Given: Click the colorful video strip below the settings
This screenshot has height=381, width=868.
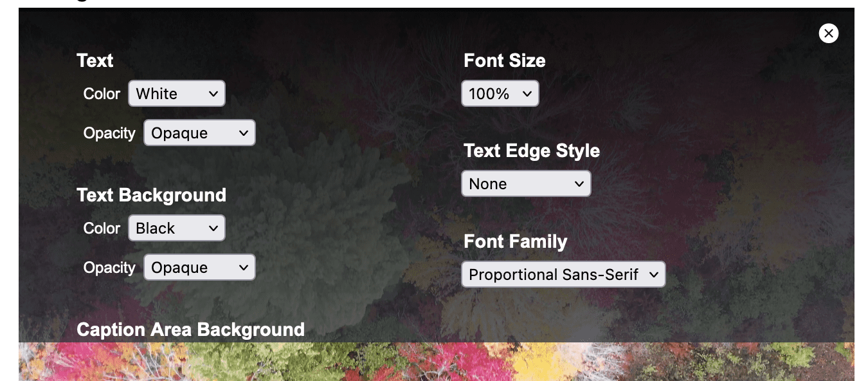Looking at the screenshot, I should [x=436, y=362].
